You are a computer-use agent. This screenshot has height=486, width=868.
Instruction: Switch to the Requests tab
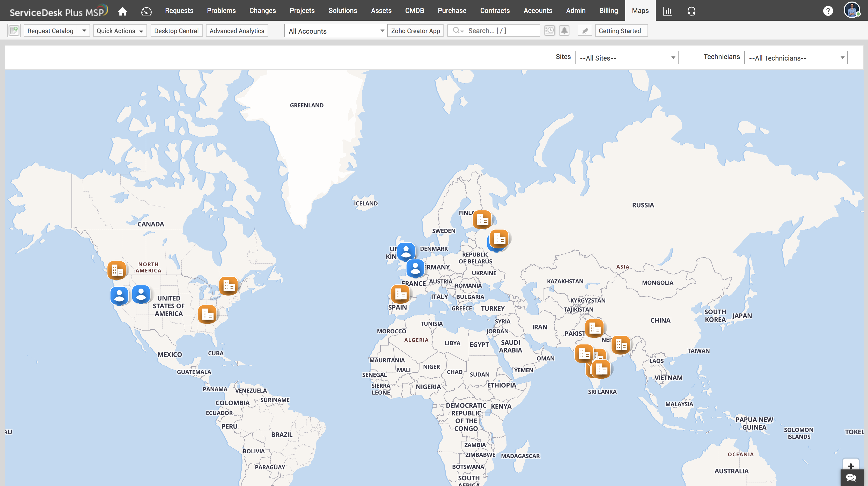[x=179, y=10]
